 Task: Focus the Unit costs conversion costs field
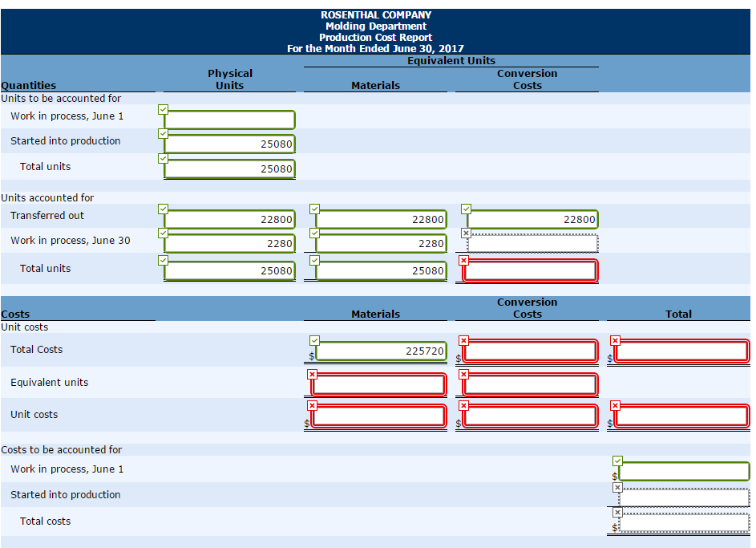coord(532,416)
